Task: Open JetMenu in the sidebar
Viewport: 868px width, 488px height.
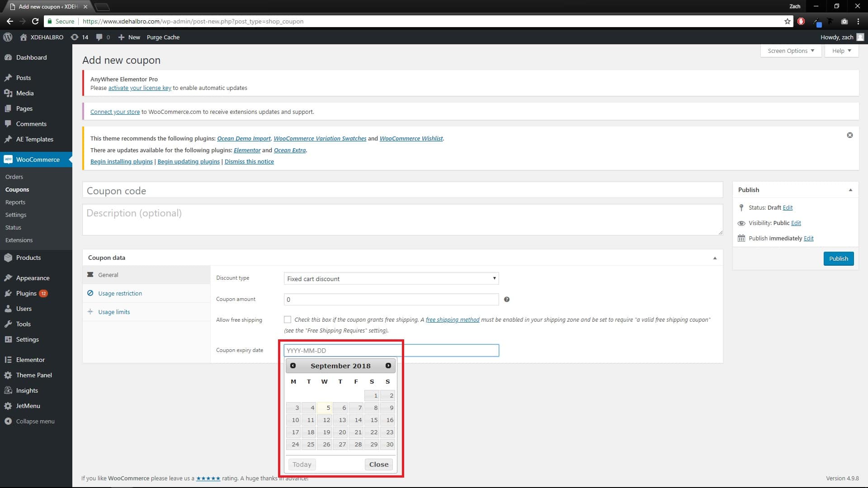Action: click(x=36, y=406)
